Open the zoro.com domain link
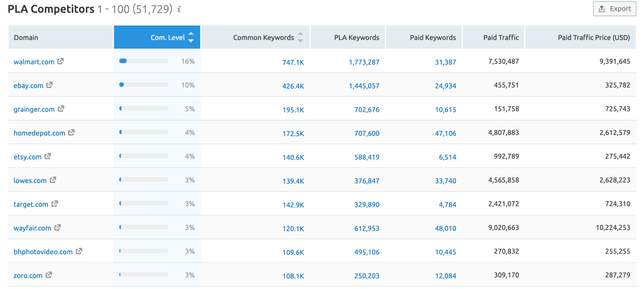 tap(28, 276)
